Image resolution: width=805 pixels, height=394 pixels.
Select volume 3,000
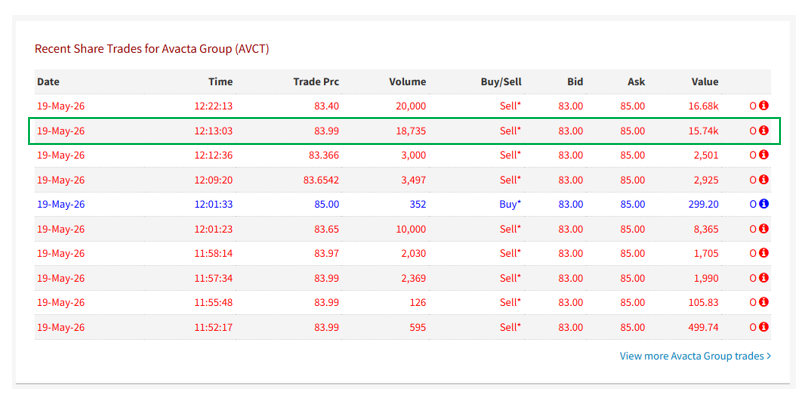pyautogui.click(x=413, y=155)
